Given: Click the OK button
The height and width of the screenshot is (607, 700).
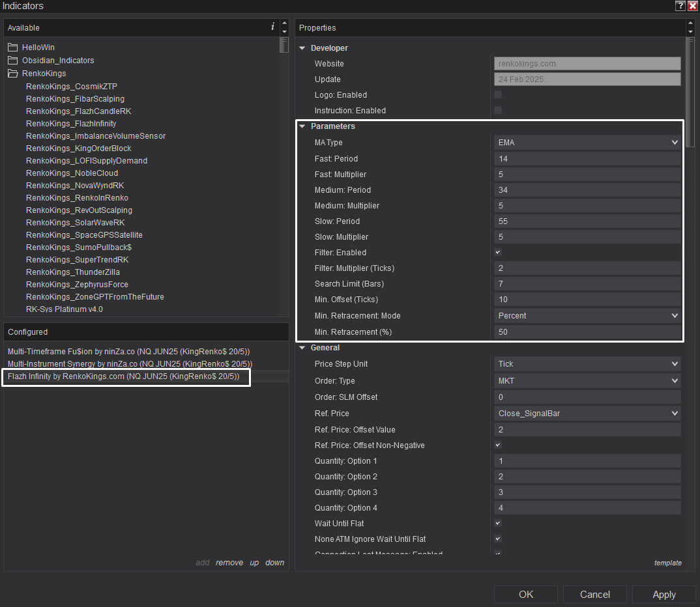Looking at the screenshot, I should tap(526, 594).
